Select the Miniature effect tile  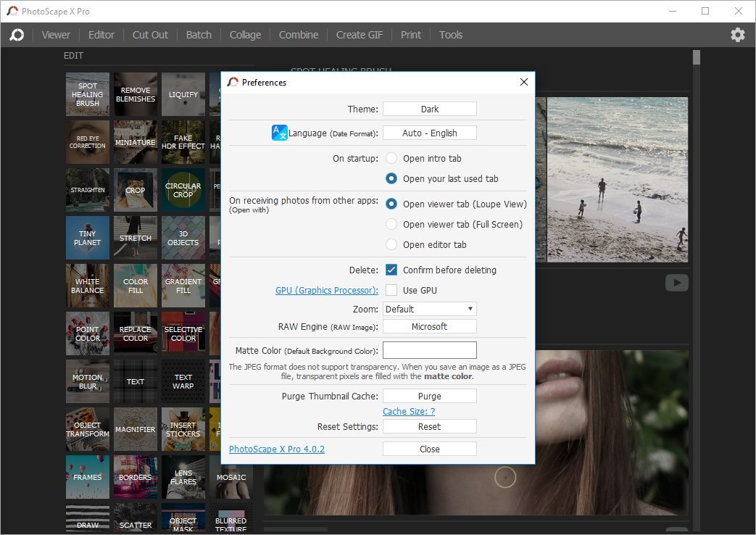[x=136, y=142]
